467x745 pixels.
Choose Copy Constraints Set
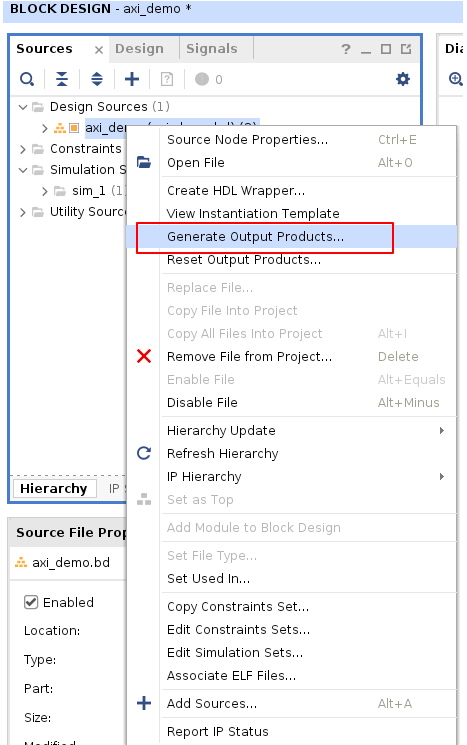tap(291, 606)
